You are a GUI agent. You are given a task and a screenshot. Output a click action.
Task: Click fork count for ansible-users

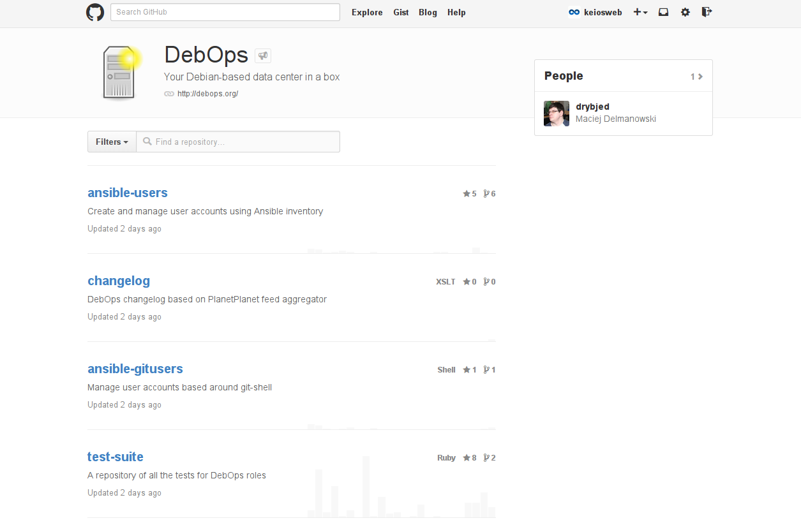(x=490, y=194)
